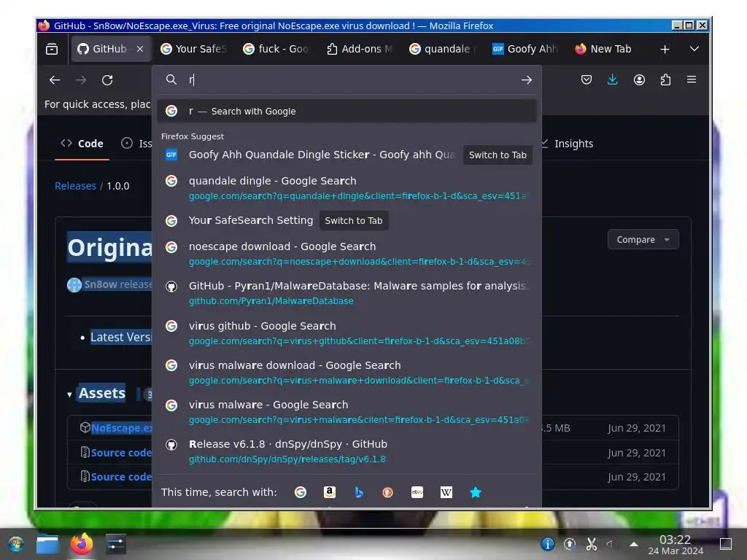
Task: List all tabs dropdown arrow
Action: 694,49
